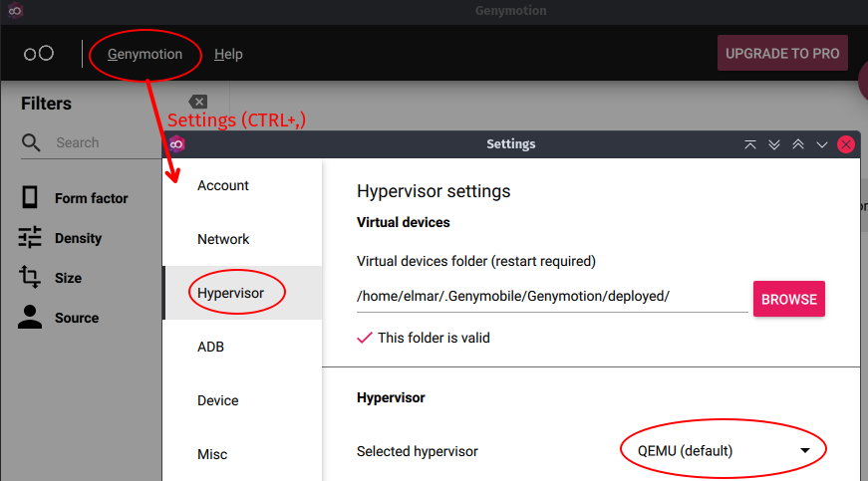The image size is (868, 481).
Task: Expand the Source filter
Action: click(x=77, y=318)
